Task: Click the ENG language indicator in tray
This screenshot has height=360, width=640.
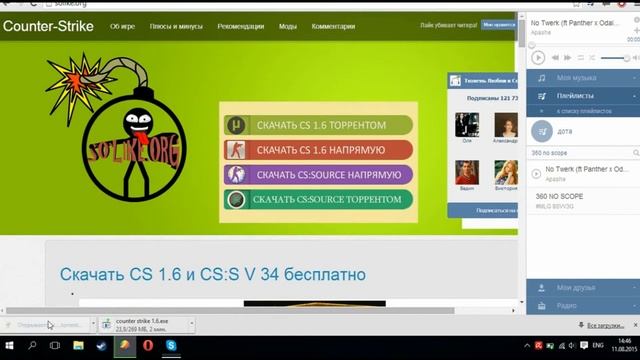Action: pos(598,346)
